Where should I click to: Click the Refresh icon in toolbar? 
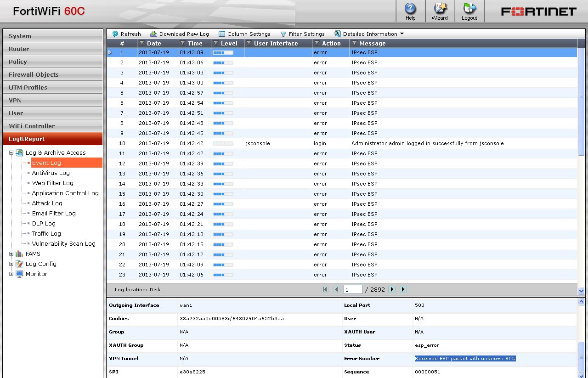tap(115, 34)
